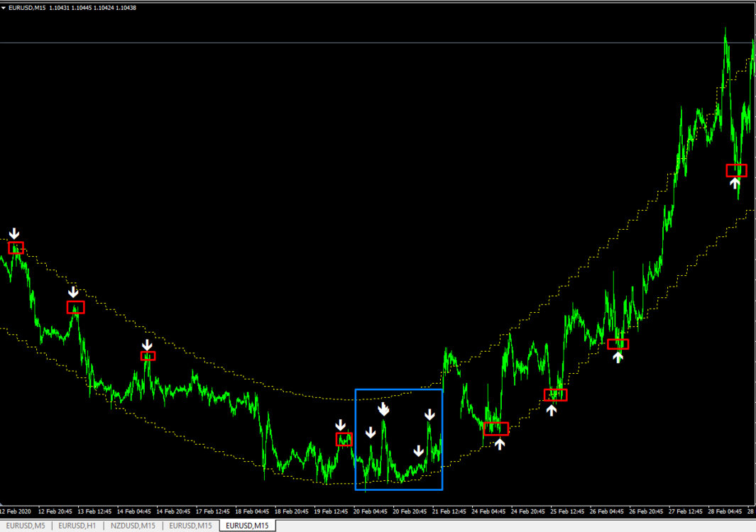
Task: Open the NZDUSD,M15 chart tab
Action: point(133,526)
